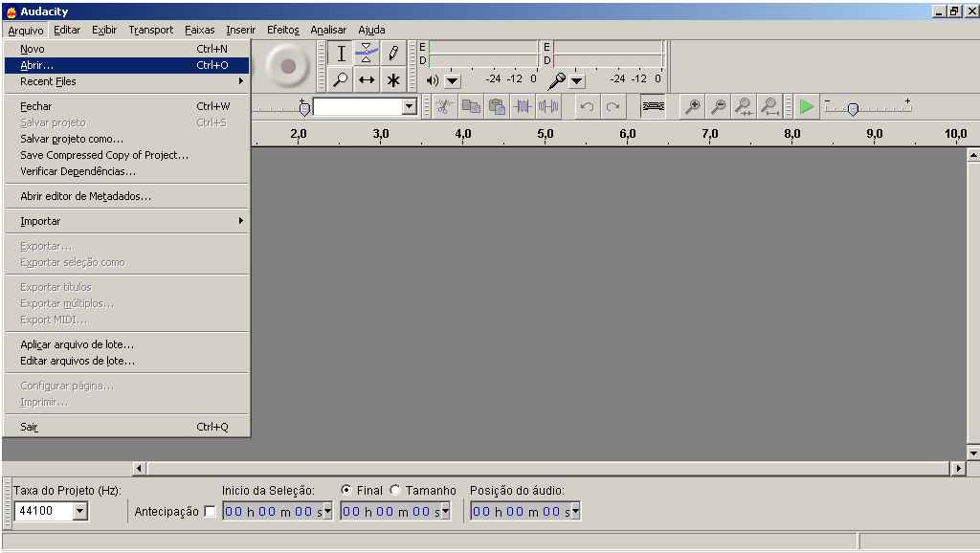
Task: Click the Silence audio icon
Action: [x=548, y=107]
